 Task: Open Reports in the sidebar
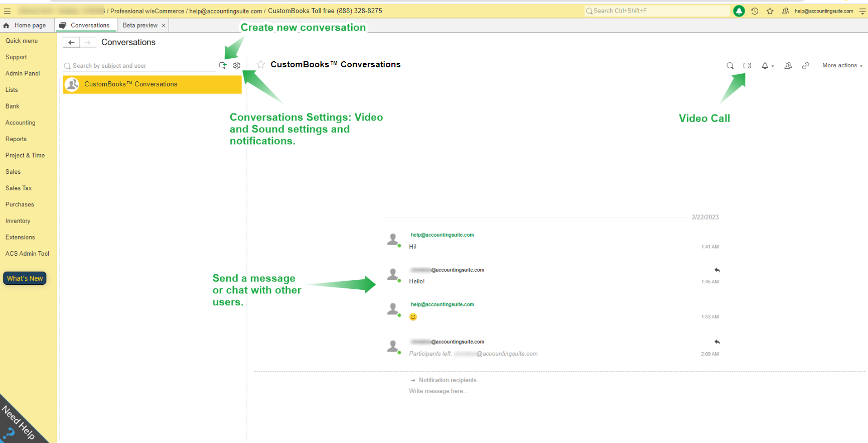tap(16, 139)
